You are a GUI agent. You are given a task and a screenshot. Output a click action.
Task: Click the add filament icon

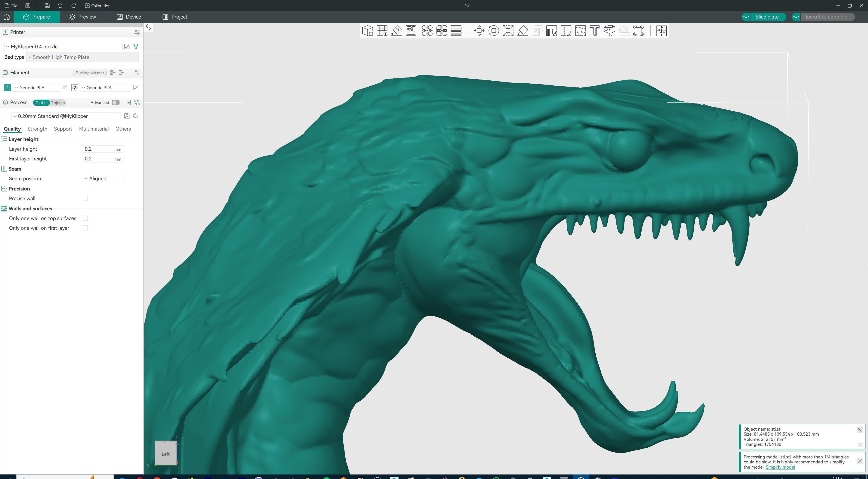tap(122, 73)
